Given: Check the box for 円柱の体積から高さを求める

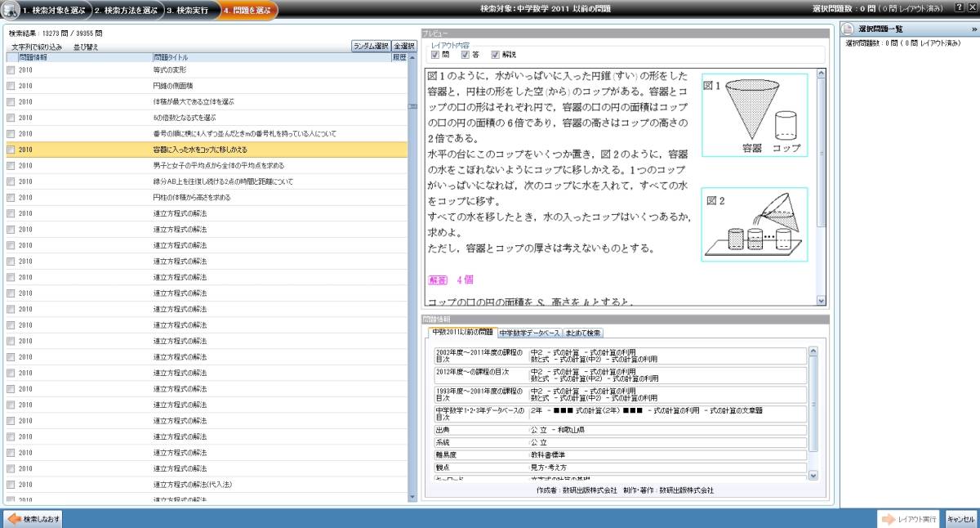Looking at the screenshot, I should [11, 198].
